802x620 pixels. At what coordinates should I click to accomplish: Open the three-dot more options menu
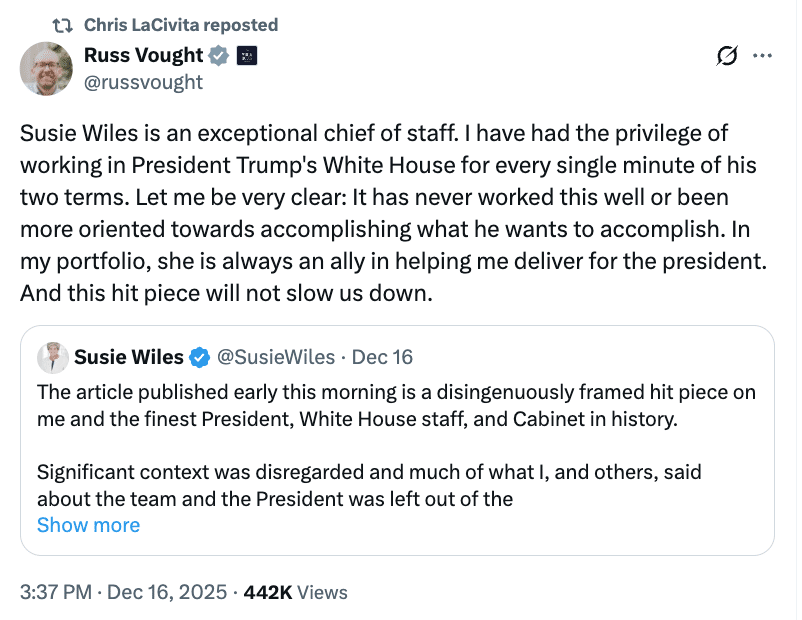(762, 57)
